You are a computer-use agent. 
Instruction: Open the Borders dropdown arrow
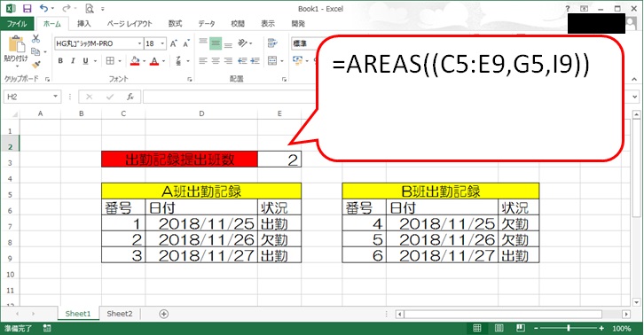tap(120, 61)
